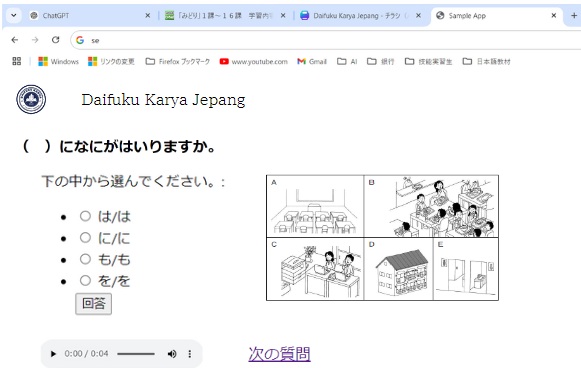Open the YouTube bookmark
This screenshot has height=368, width=581.
point(253,62)
